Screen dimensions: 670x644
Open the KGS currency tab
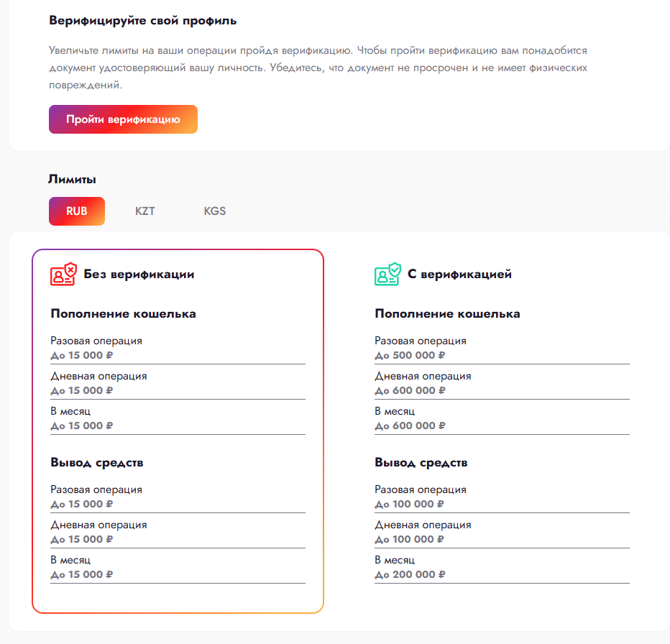coord(214,211)
